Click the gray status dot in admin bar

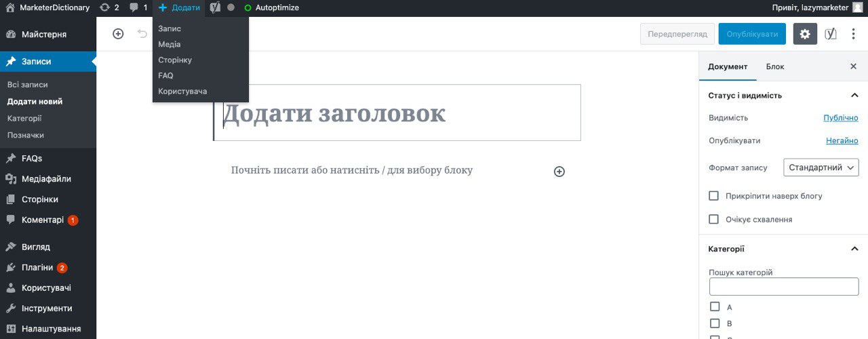231,7
